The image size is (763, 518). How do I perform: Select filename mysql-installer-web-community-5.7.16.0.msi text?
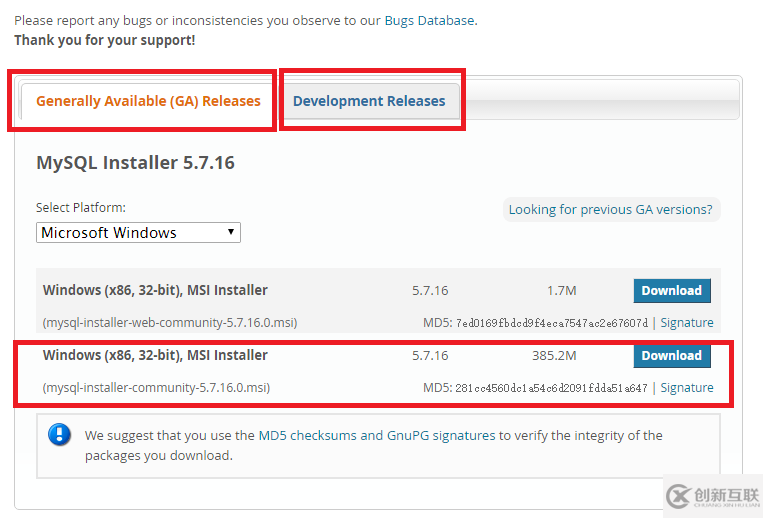tap(170, 322)
